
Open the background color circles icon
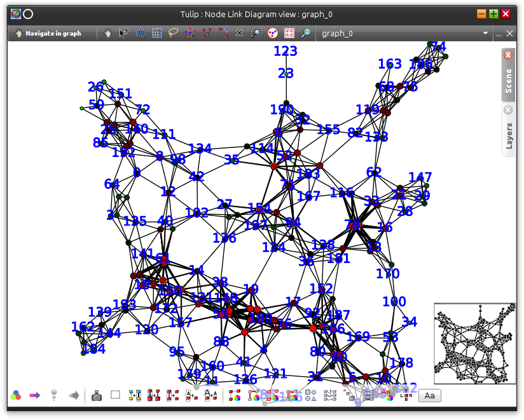tap(16, 395)
